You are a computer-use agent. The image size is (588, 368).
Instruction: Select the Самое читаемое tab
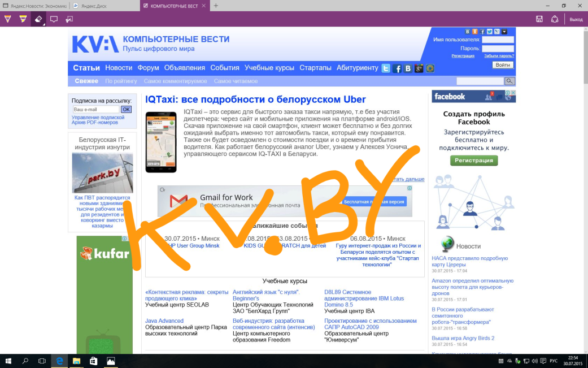(x=236, y=81)
